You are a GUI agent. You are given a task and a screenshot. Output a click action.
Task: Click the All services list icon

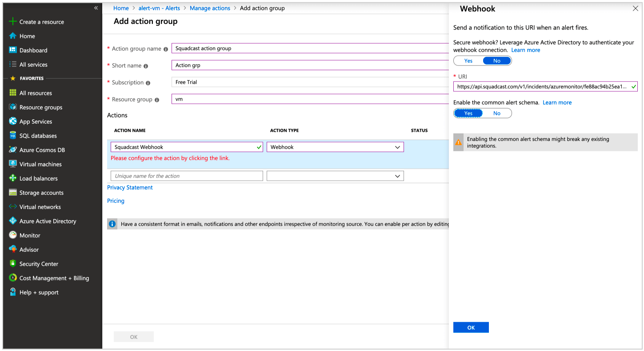point(13,65)
